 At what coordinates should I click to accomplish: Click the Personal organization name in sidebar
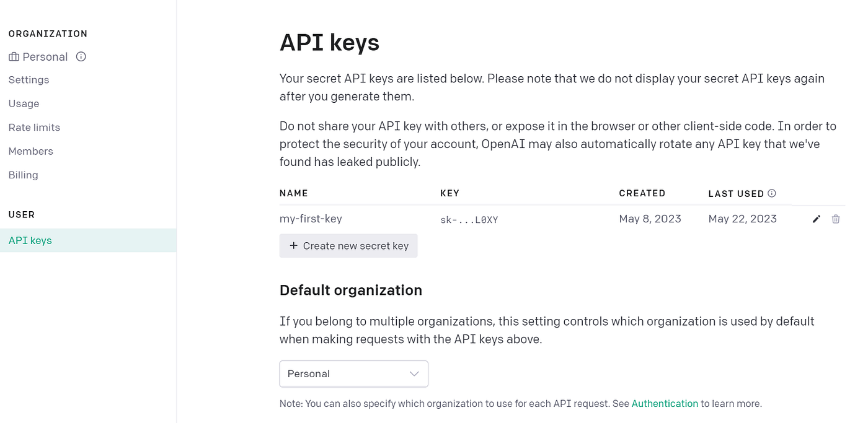(45, 57)
